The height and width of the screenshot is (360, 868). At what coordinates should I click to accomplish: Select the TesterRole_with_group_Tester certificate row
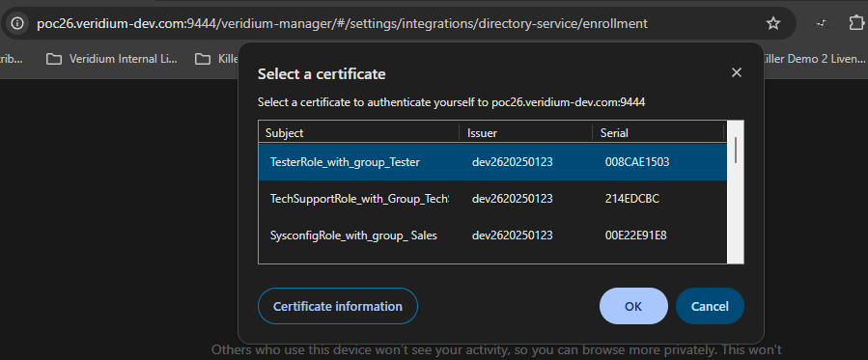[x=492, y=162]
